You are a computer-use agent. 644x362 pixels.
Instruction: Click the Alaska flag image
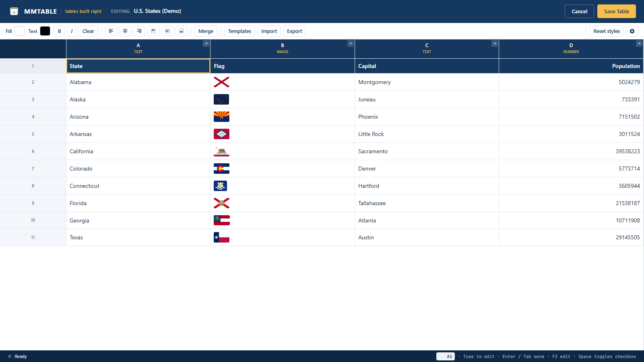(x=221, y=99)
